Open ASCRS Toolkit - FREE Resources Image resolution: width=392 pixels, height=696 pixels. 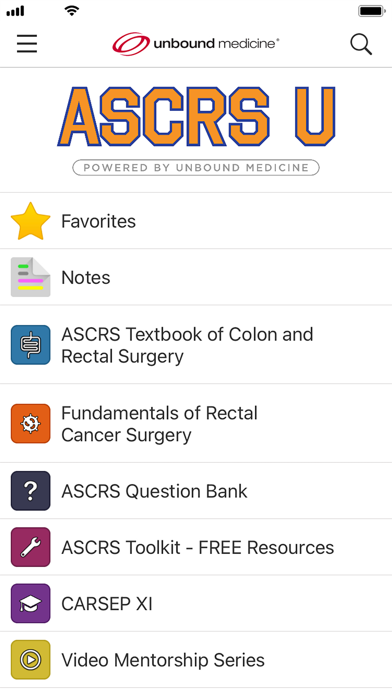coord(196,547)
